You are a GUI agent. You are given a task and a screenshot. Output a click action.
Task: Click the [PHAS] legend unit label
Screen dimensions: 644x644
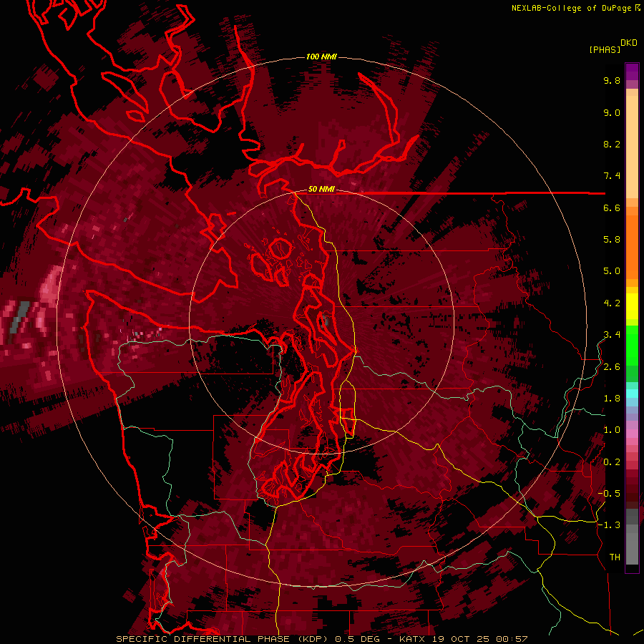coord(605,49)
